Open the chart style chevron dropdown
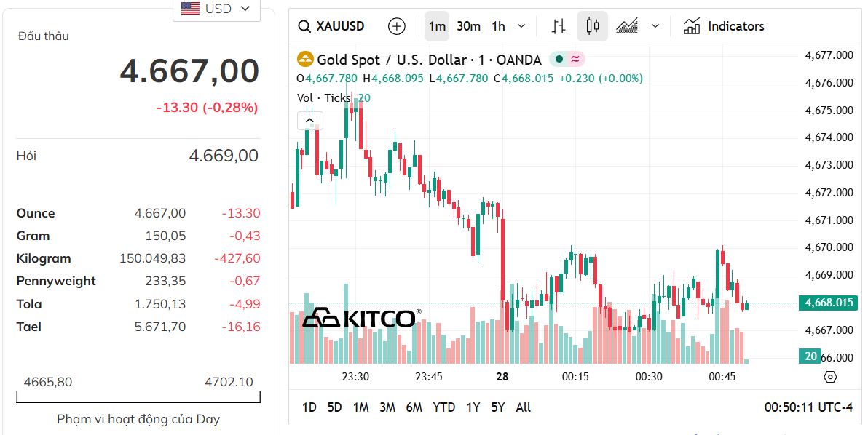 tap(655, 25)
